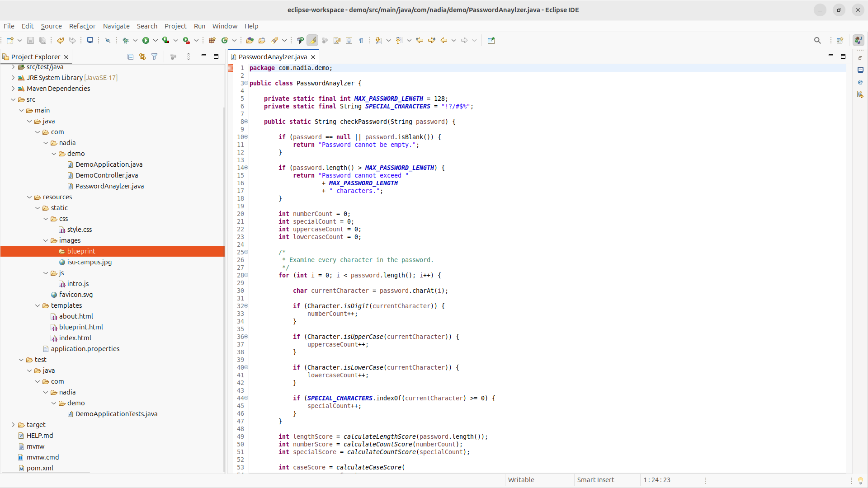Viewport: 868px width, 488px height.
Task: Toggle Skip All Breakpoints
Action: point(108,41)
